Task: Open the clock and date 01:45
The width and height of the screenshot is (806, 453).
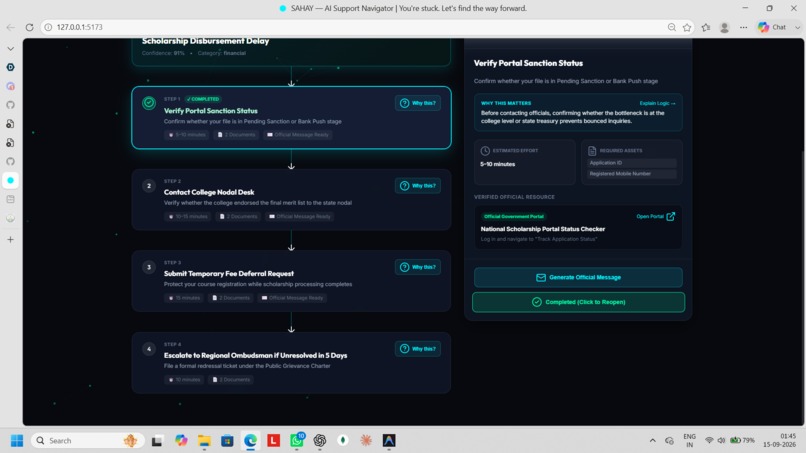Action: [x=780, y=441]
